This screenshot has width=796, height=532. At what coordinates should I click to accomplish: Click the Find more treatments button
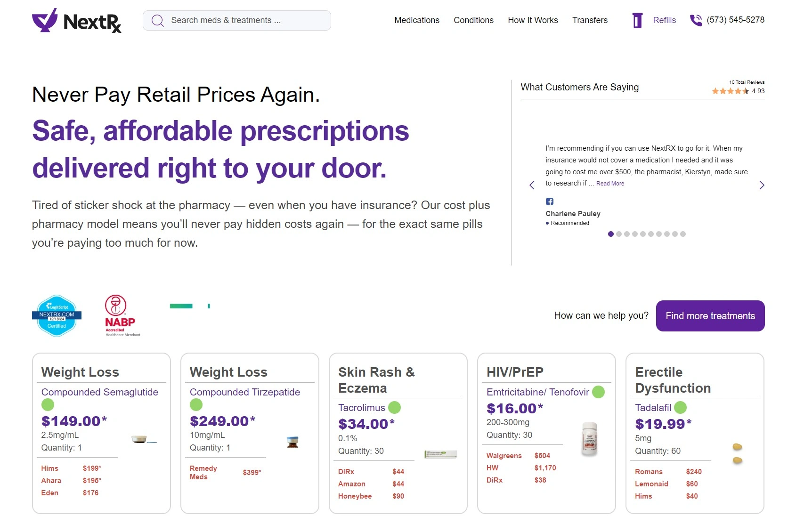click(x=710, y=315)
